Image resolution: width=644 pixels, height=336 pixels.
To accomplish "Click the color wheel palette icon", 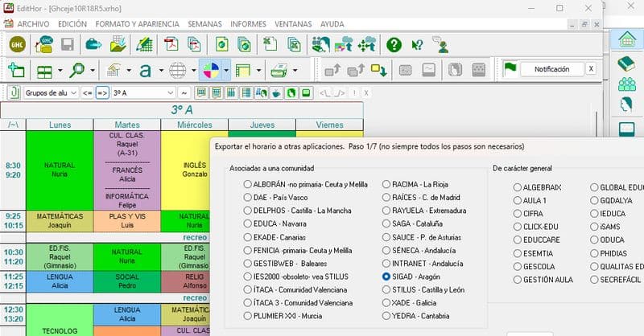I will point(211,71).
